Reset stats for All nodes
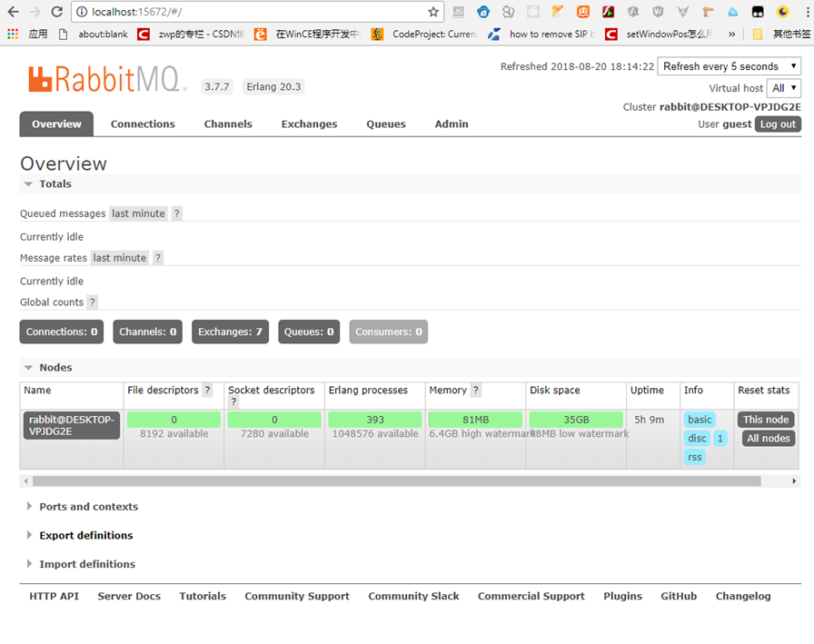 pyautogui.click(x=769, y=439)
